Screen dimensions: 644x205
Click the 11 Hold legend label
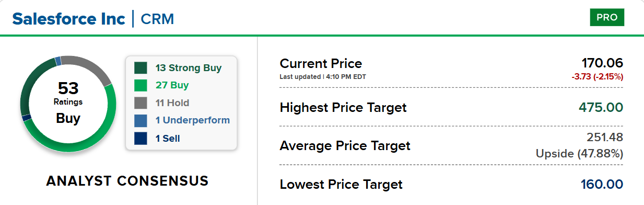[172, 103]
